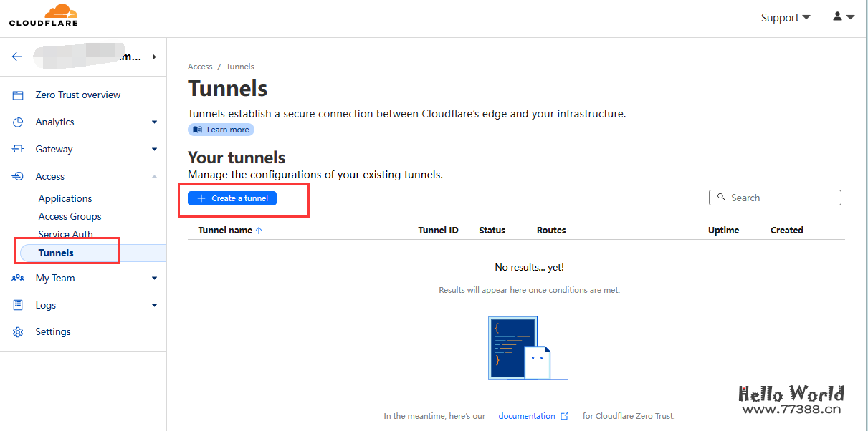Expand the Gateway section chevron
This screenshot has height=431, width=868.
pyautogui.click(x=154, y=150)
